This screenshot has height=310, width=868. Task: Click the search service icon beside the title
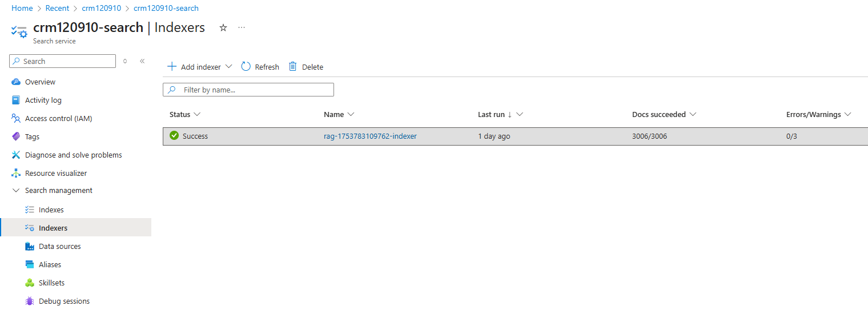(19, 31)
